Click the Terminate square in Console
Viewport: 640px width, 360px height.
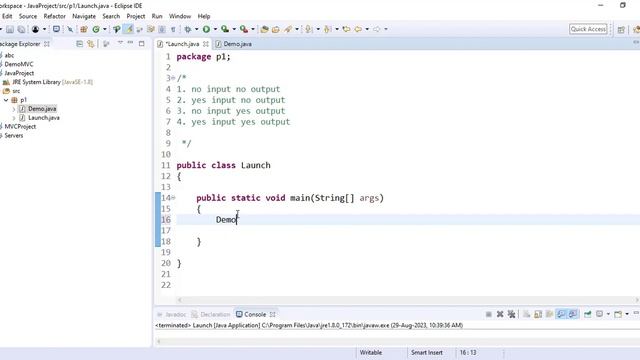tap(489, 314)
